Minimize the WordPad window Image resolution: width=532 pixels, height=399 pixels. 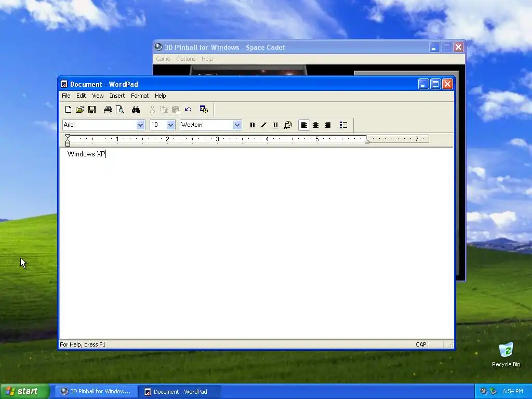[423, 84]
